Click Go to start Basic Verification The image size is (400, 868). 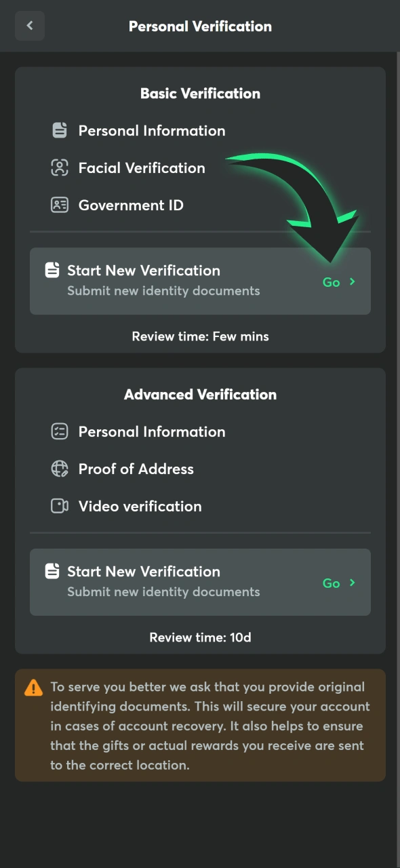click(331, 282)
